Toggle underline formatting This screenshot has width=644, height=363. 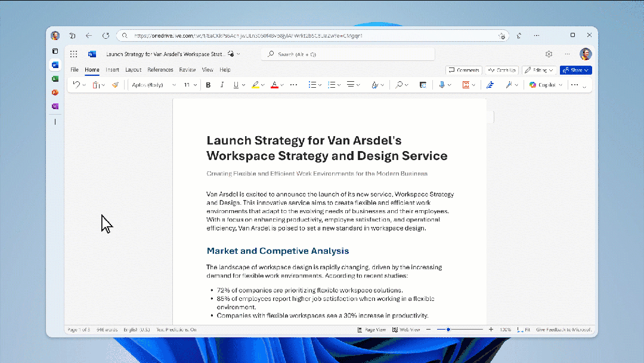(236, 85)
